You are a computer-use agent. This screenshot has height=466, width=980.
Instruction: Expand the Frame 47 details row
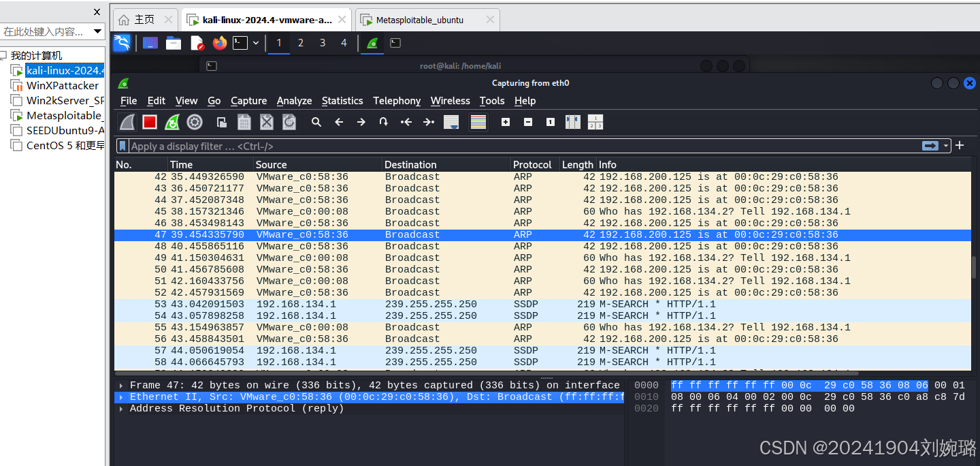click(x=122, y=386)
